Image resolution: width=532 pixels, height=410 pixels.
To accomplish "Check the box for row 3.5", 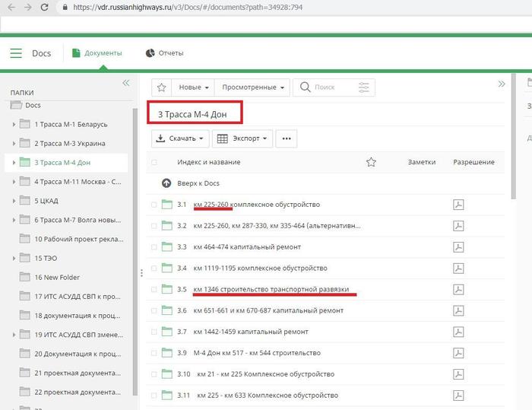I will coord(154,290).
